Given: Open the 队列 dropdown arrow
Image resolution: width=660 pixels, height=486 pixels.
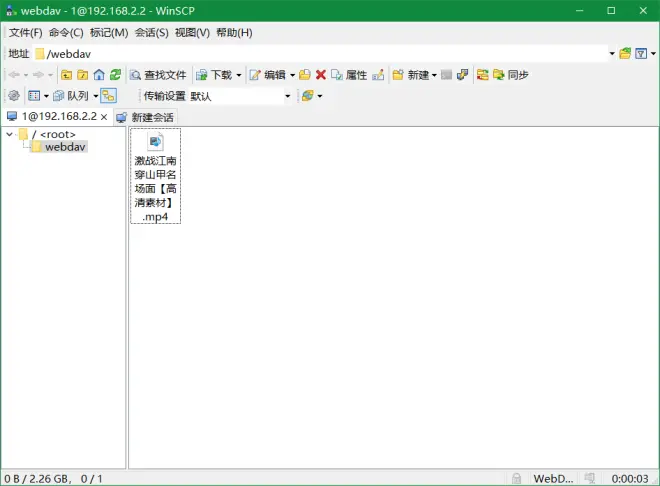Looking at the screenshot, I should point(96,96).
